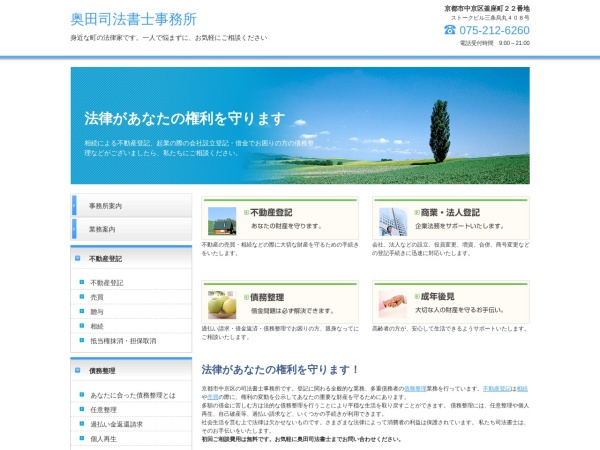Screen dimensions: 600x450
Task: Click the card subtitle 企業法務をサポートいたします。
Action: (x=460, y=226)
